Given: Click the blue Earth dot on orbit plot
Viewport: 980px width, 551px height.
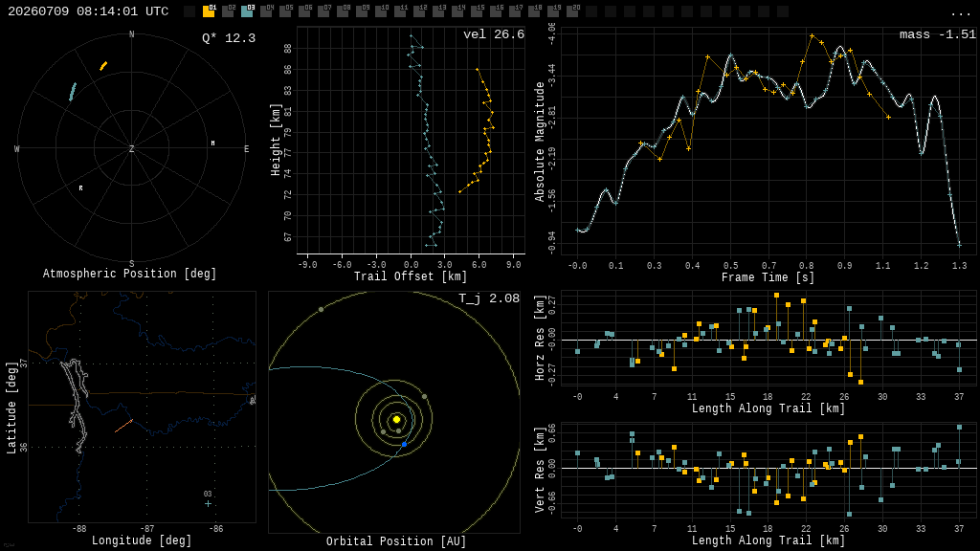Looking at the screenshot, I should [405, 444].
